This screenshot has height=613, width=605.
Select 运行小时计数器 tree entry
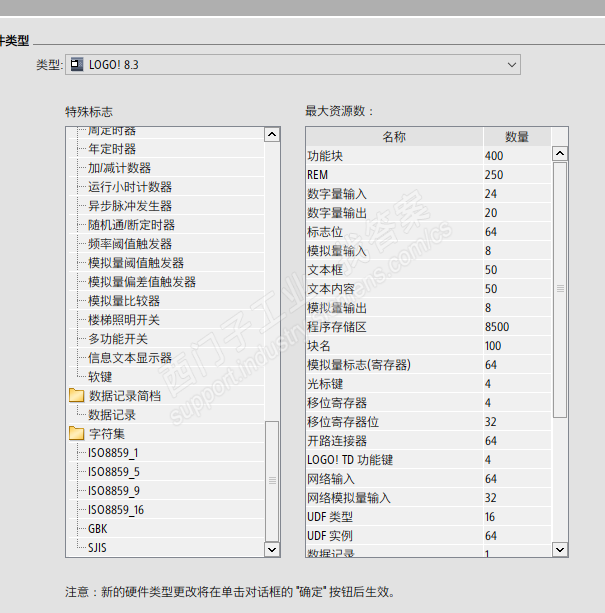point(130,187)
